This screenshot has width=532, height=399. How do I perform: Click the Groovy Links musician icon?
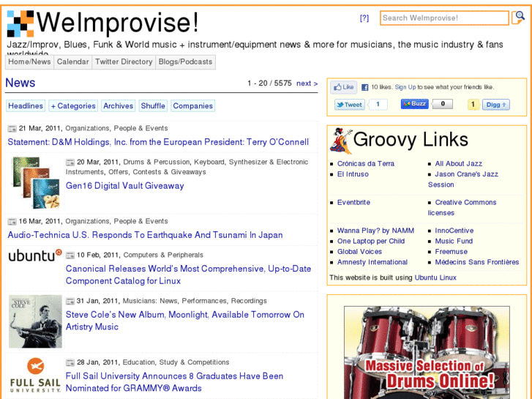[x=341, y=141]
